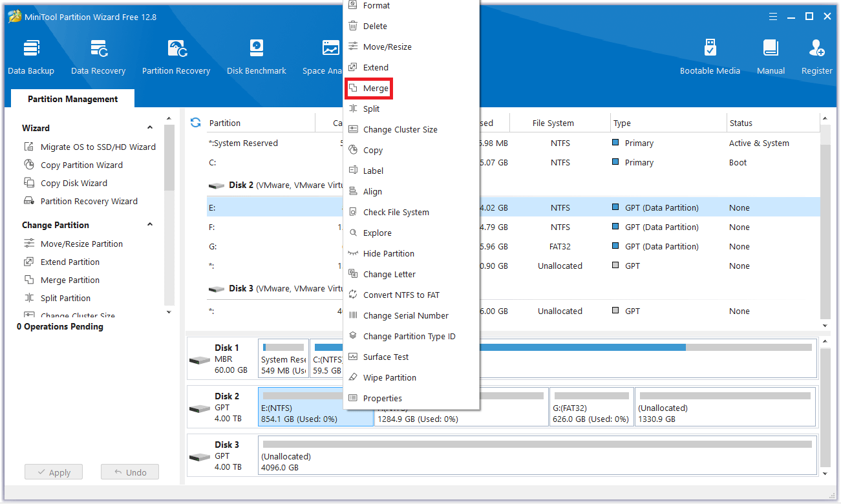Image resolution: width=841 pixels, height=504 pixels.
Task: Choose Wipe Partition menu entry
Action: tap(411, 377)
